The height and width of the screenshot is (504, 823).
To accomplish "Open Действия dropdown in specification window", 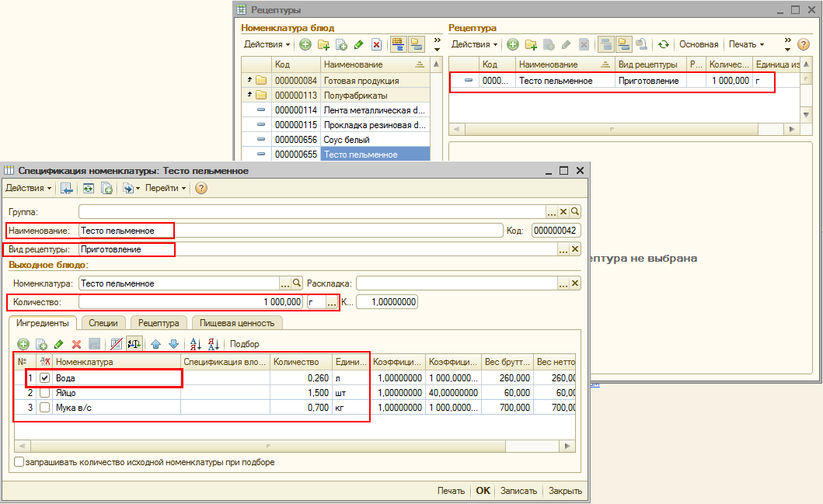I will (x=29, y=188).
